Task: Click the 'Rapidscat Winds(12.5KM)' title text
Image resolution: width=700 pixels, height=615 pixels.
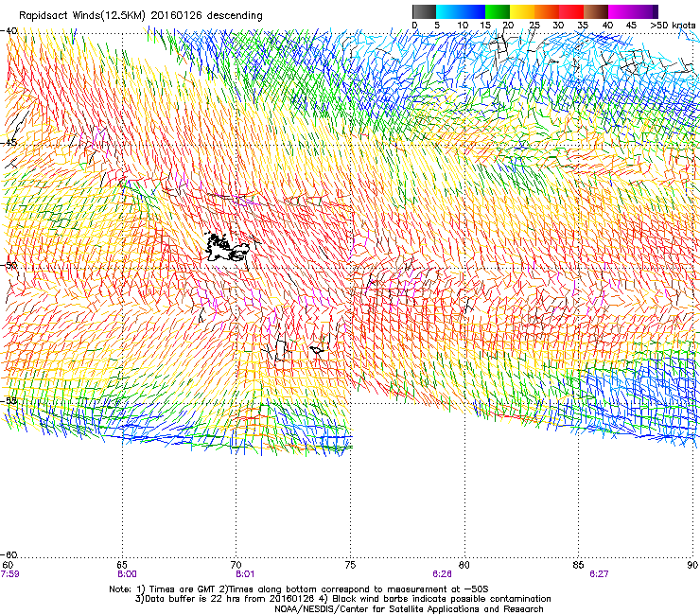Action: coord(82,16)
